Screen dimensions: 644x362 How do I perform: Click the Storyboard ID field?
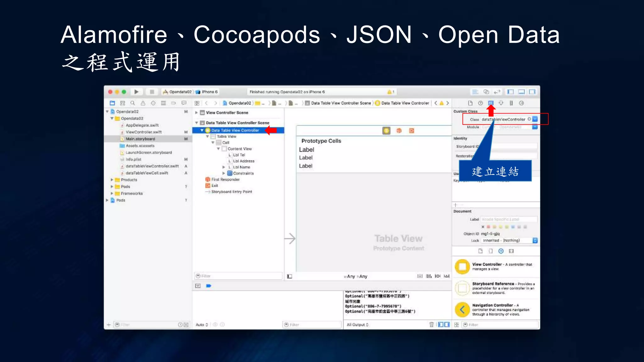[509, 146]
